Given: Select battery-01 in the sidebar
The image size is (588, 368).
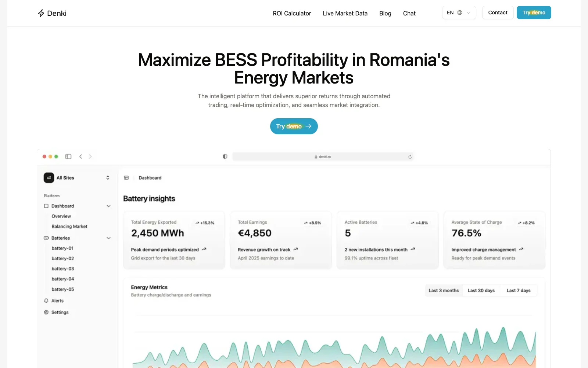Looking at the screenshot, I should pyautogui.click(x=62, y=248).
